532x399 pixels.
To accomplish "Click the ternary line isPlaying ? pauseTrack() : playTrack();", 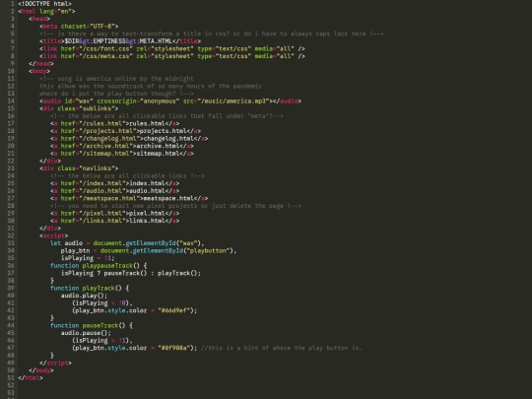I will pyautogui.click(x=131, y=273).
